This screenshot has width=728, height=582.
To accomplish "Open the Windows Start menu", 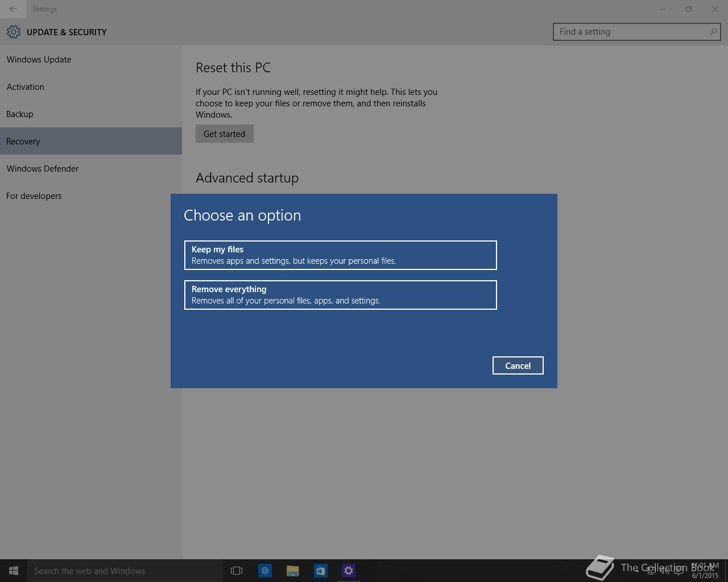I will point(14,571).
